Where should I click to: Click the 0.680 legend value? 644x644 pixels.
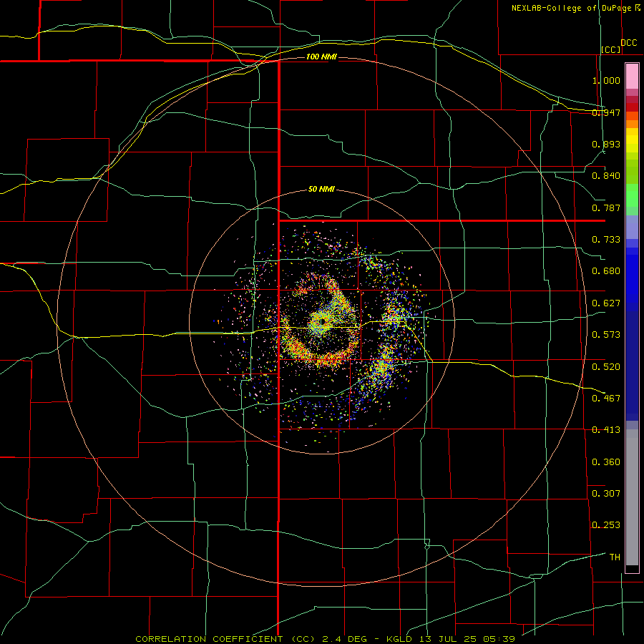[x=606, y=271]
